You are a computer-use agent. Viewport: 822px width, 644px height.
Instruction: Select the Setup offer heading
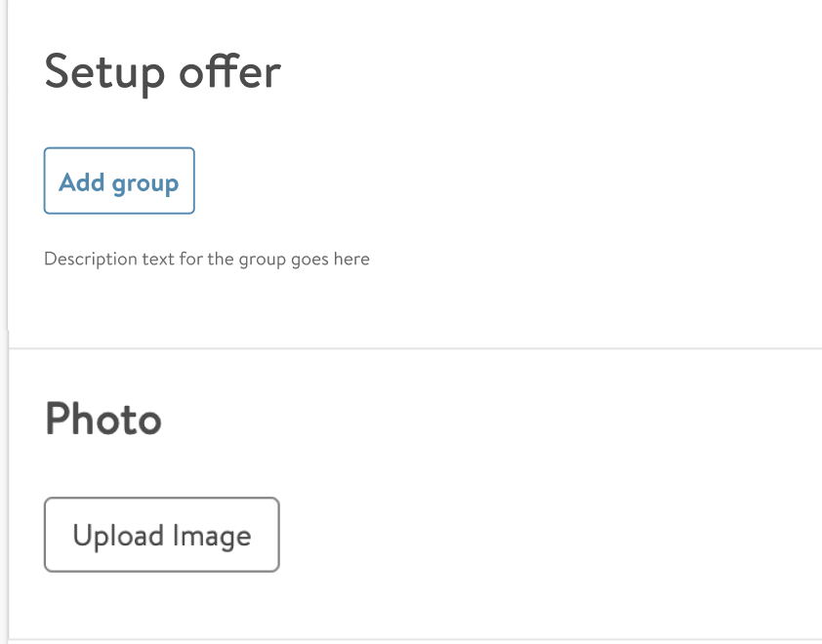coord(161,71)
